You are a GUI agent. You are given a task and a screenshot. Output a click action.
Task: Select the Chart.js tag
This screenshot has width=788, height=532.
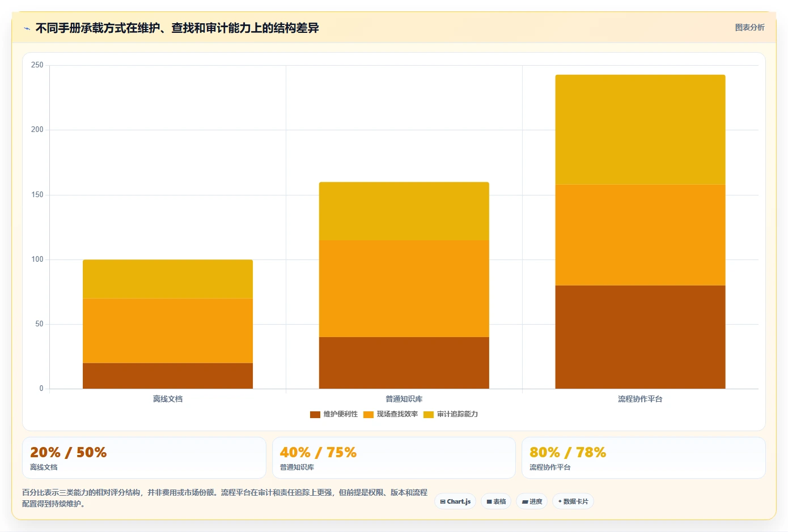tap(455, 501)
